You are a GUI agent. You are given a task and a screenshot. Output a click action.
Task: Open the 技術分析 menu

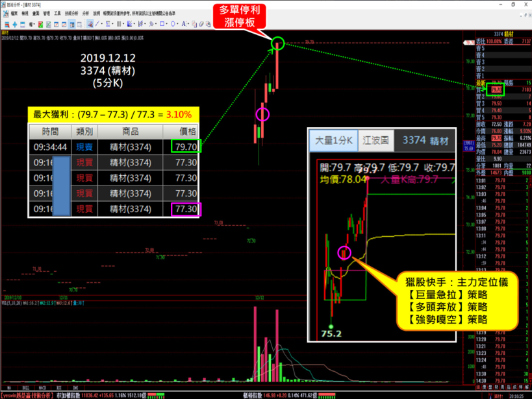pos(71,14)
